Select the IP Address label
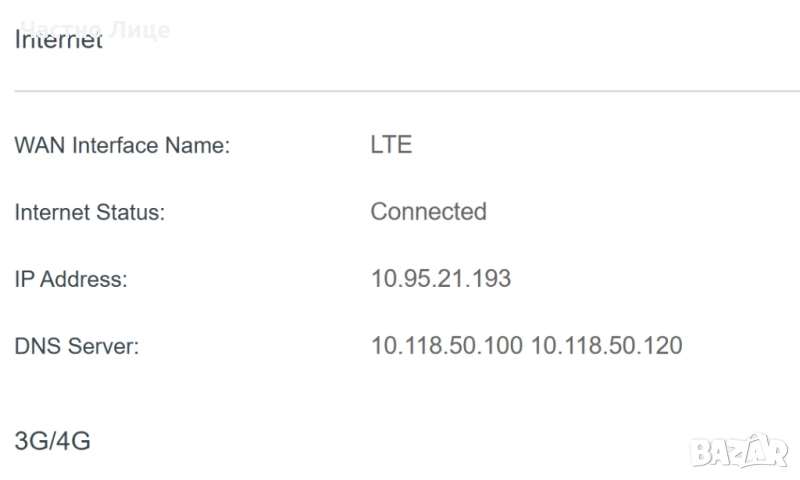 (x=71, y=280)
